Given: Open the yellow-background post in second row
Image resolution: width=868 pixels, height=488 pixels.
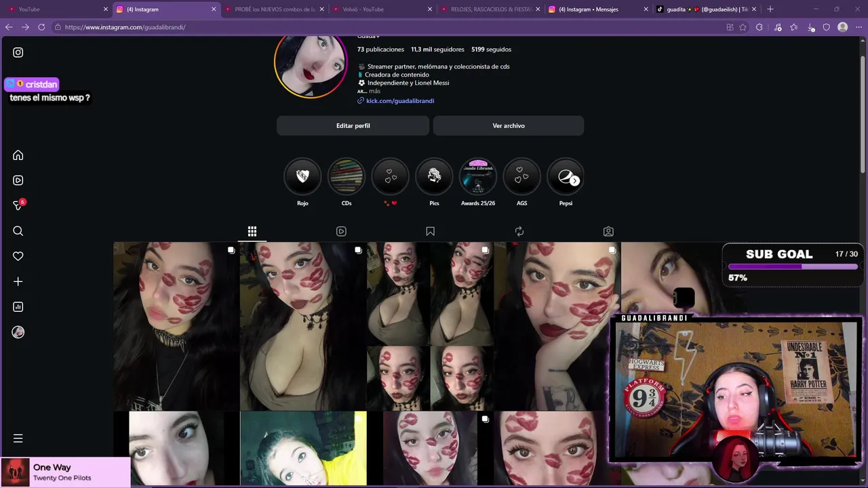Looking at the screenshot, I should pyautogui.click(x=303, y=448).
